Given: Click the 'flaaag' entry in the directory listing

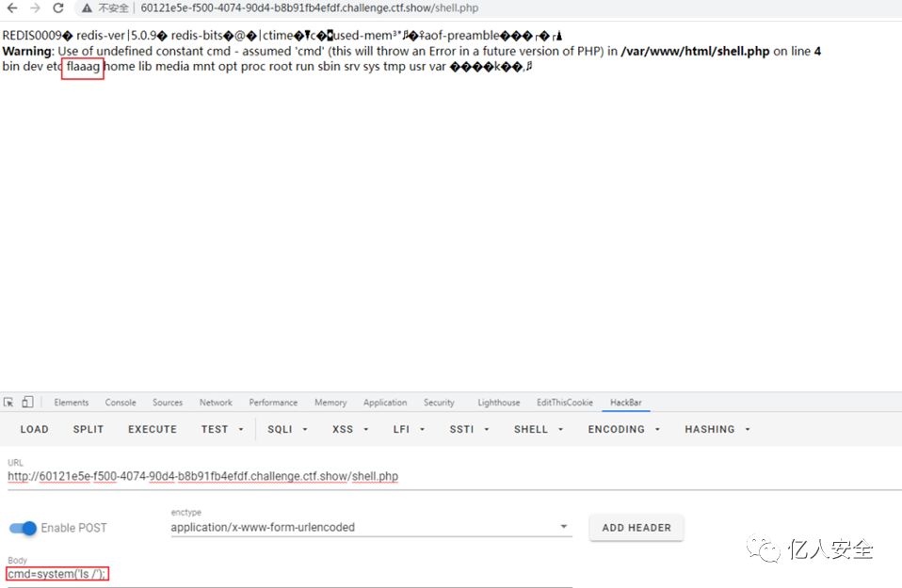Looking at the screenshot, I should pos(83,67).
